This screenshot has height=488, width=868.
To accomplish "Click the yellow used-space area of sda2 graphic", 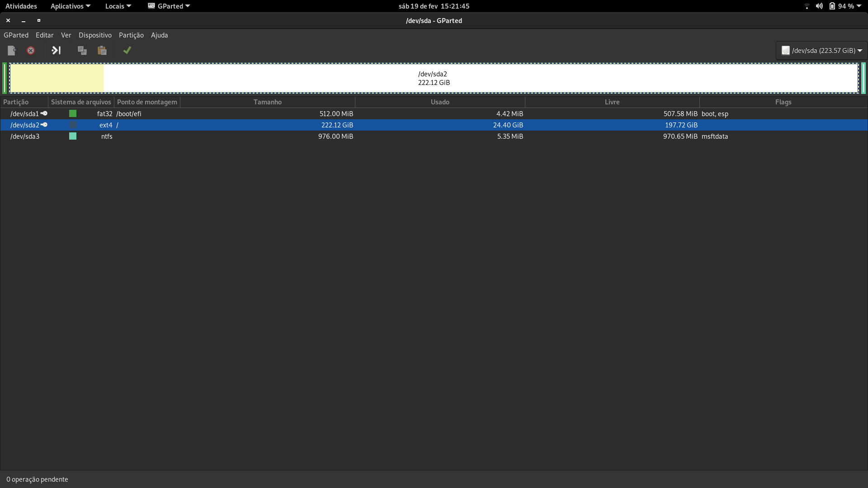I will pyautogui.click(x=57, y=78).
